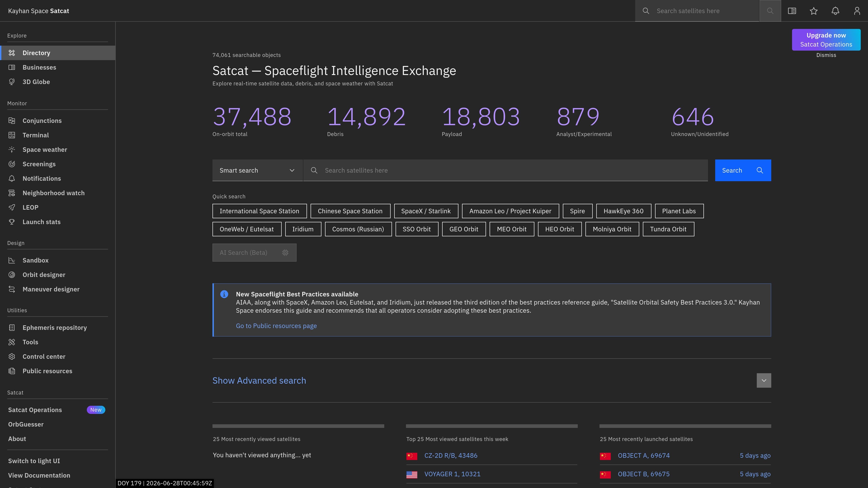Click the Businesses sidebar icon

point(12,67)
